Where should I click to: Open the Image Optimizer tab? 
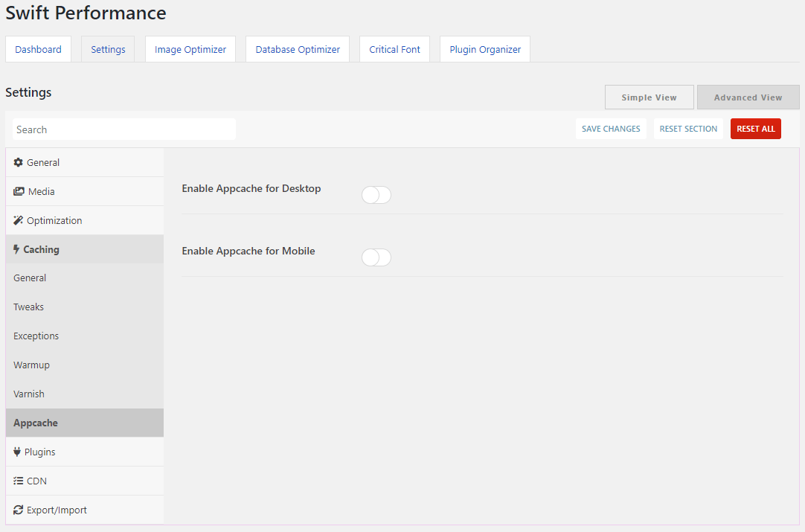point(190,49)
